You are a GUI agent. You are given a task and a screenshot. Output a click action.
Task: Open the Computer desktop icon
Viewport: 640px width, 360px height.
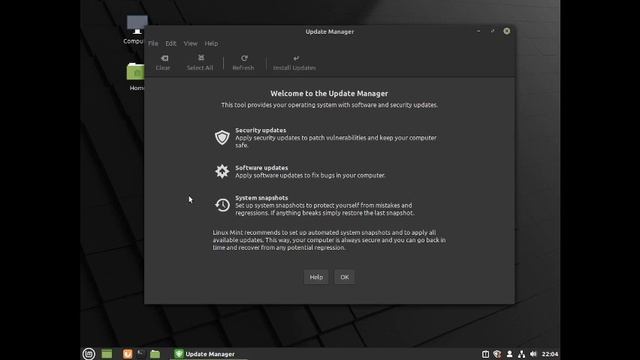tap(136, 29)
